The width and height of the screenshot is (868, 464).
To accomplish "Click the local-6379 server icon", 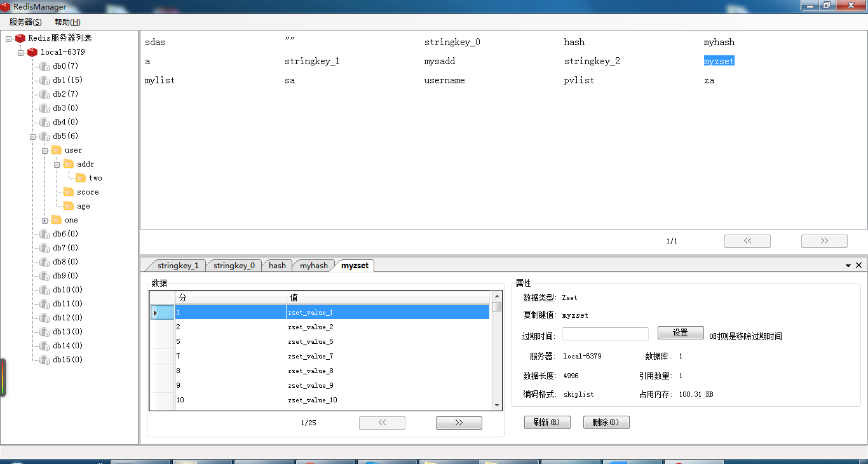I will pos(32,52).
